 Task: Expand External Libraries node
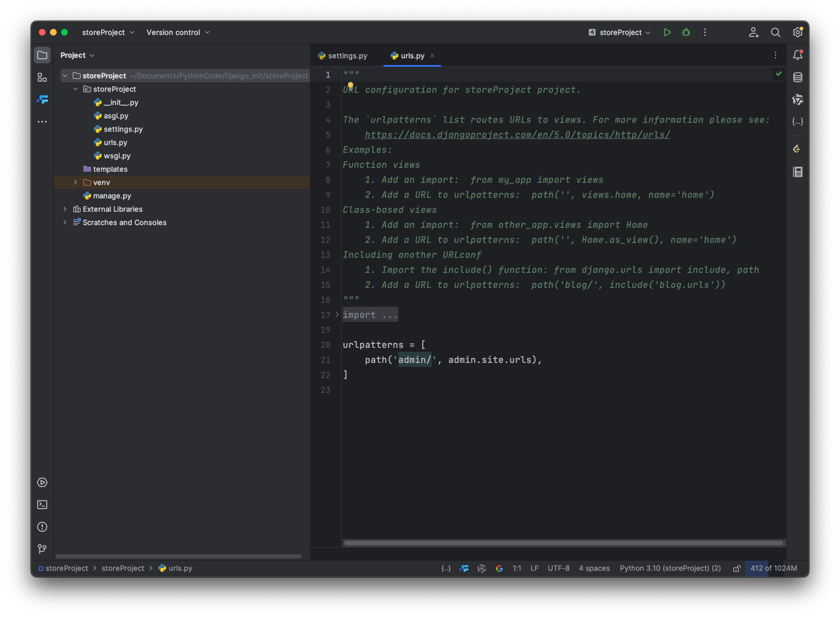[65, 209]
